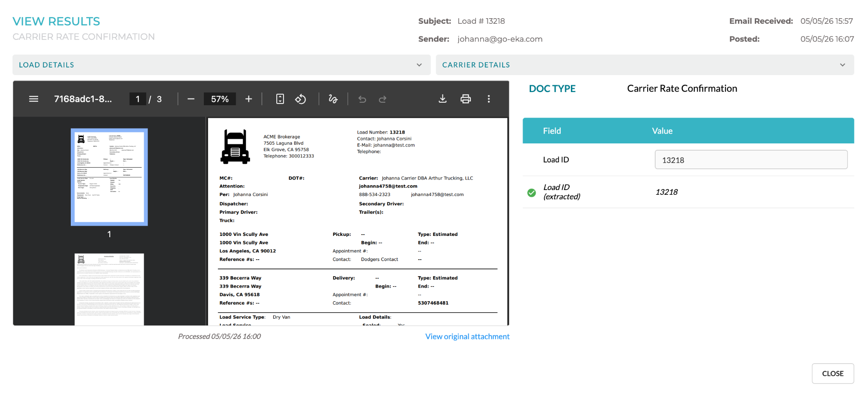
Task: Click the 7168adc1-8... file name
Action: pos(83,99)
